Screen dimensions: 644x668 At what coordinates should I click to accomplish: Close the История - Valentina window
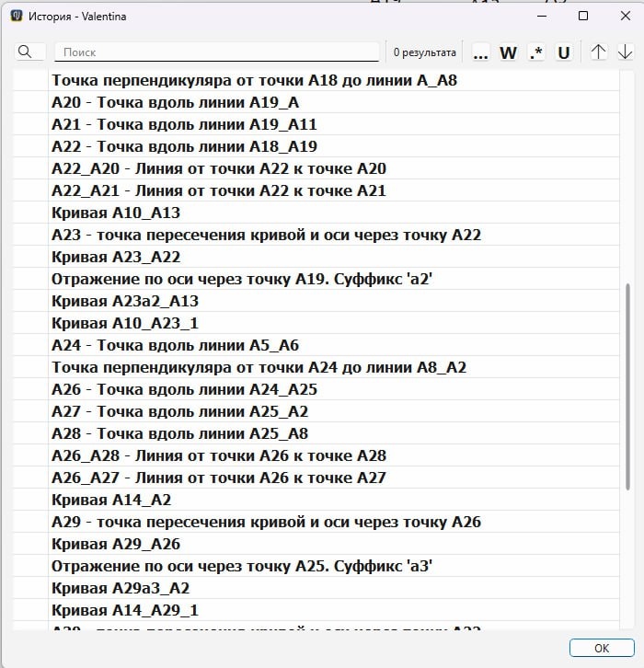[x=625, y=17]
